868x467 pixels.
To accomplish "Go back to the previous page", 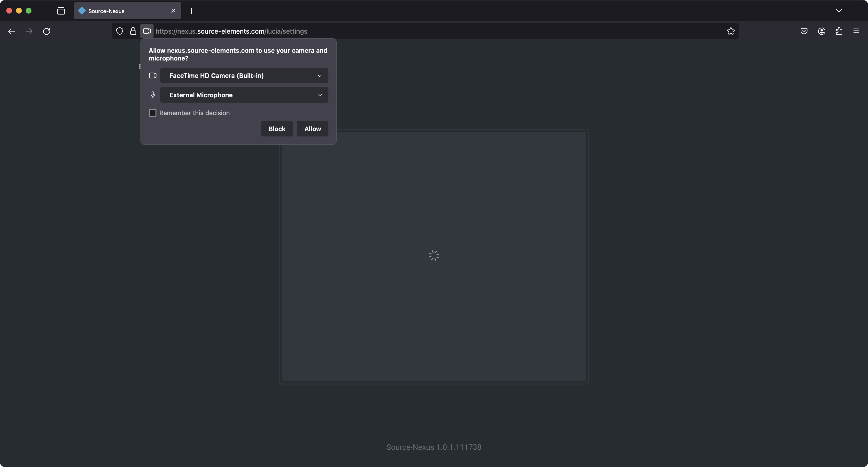I will 11,31.
